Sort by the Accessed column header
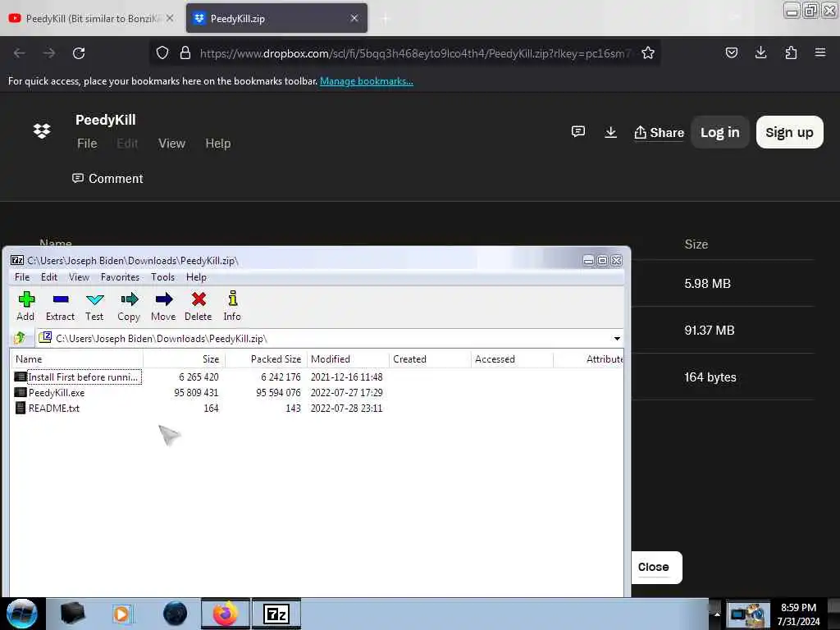840x630 pixels. click(512, 359)
